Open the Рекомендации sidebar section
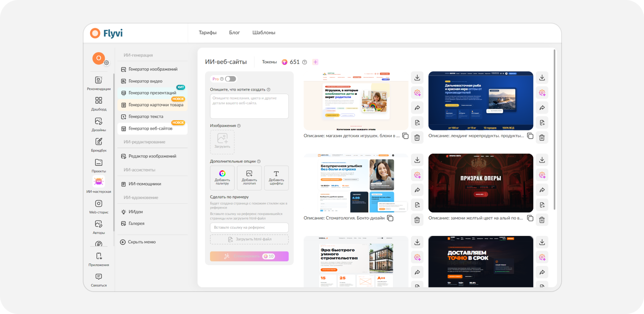Image resolution: width=644 pixels, height=314 pixels. 99,83
